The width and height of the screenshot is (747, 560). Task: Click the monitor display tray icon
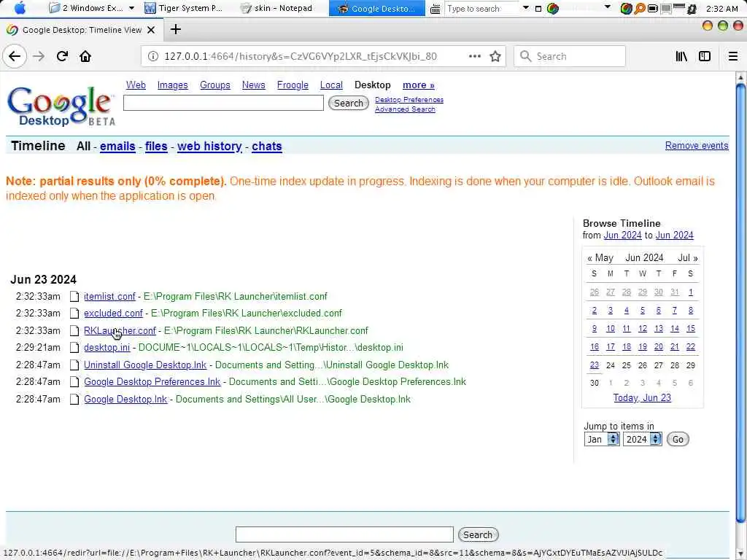pyautogui.click(x=666, y=9)
